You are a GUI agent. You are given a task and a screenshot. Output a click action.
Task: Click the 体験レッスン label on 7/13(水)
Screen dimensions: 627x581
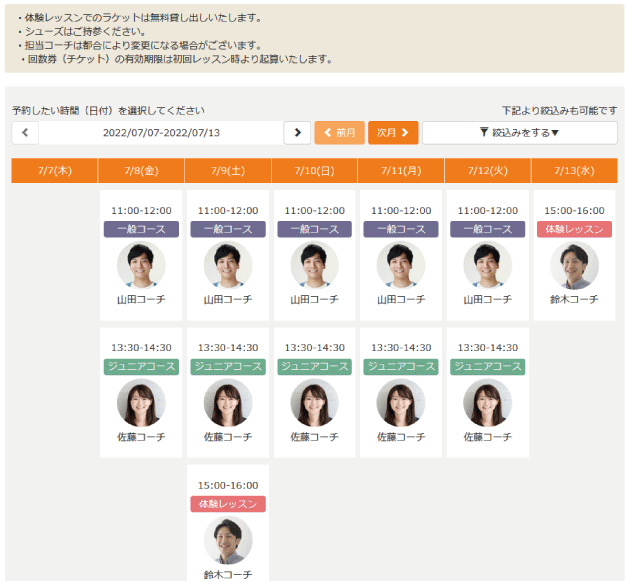click(574, 229)
